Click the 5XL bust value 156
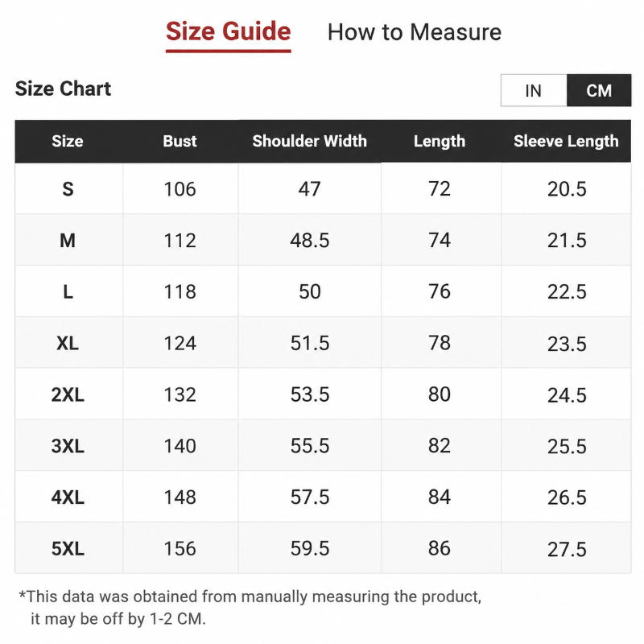Viewport: 644px width, 644px height. pyautogui.click(x=180, y=549)
